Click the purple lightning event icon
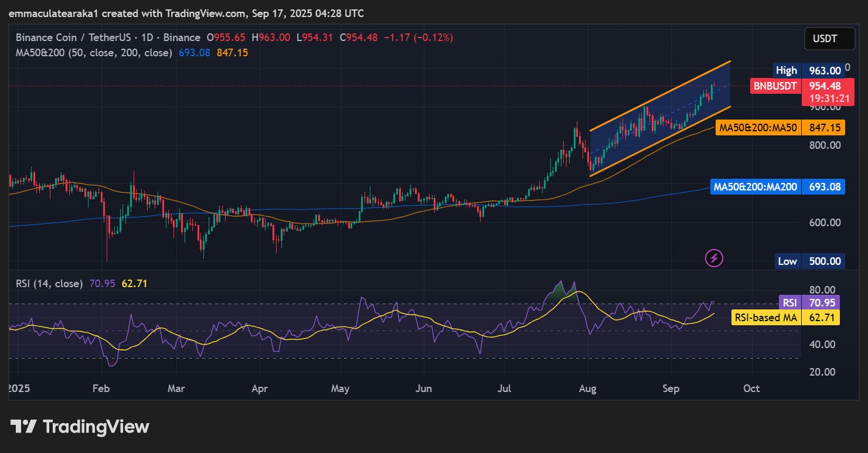The width and height of the screenshot is (868, 453). pos(714,258)
